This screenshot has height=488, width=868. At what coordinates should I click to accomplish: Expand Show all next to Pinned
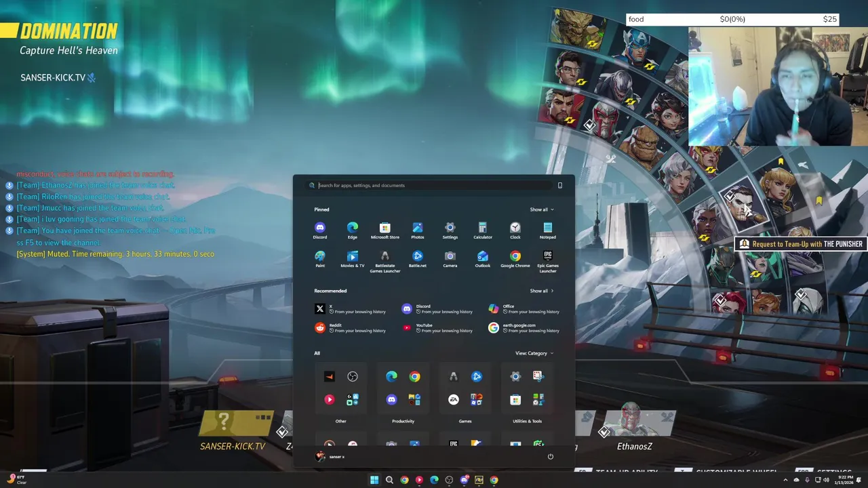click(542, 209)
